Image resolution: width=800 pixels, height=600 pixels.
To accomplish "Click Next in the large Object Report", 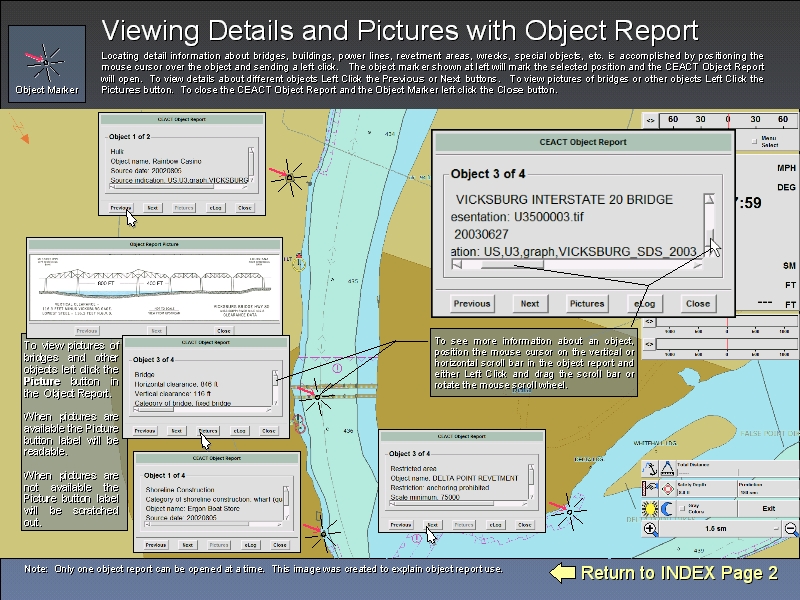I will click(530, 303).
